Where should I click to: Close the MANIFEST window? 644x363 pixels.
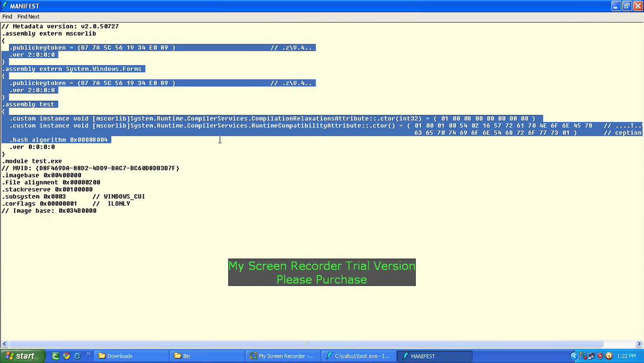click(637, 6)
